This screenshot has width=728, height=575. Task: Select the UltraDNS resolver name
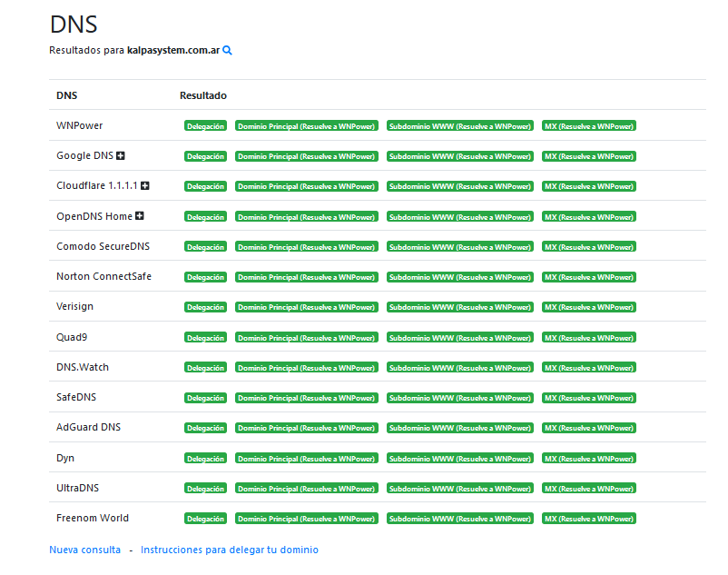[x=77, y=488]
